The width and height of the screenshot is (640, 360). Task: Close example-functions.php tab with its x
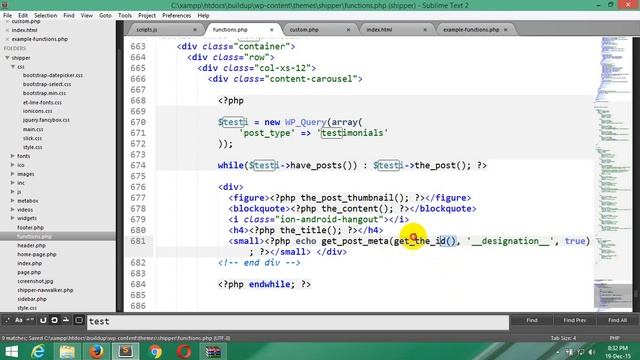[x=506, y=30]
